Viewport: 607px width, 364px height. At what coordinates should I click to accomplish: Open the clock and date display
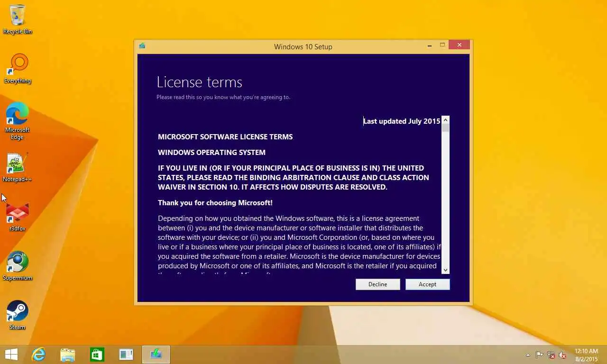[586, 355]
